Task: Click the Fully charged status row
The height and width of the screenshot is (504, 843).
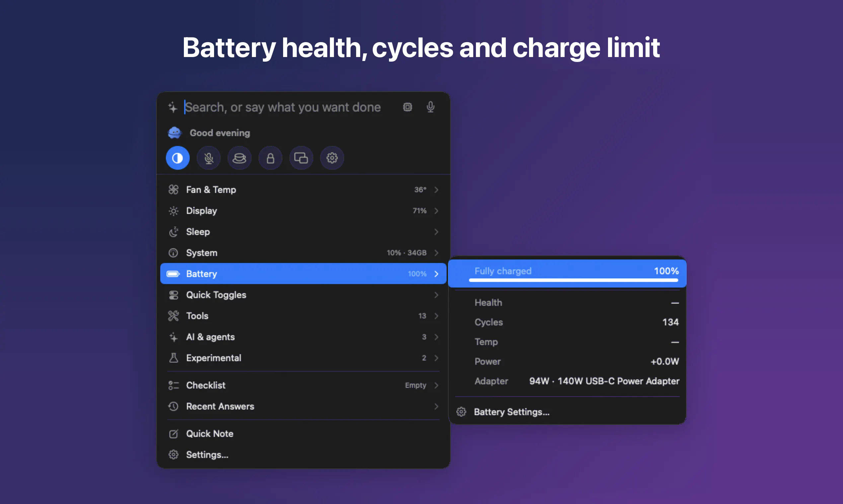Action: [x=567, y=274]
